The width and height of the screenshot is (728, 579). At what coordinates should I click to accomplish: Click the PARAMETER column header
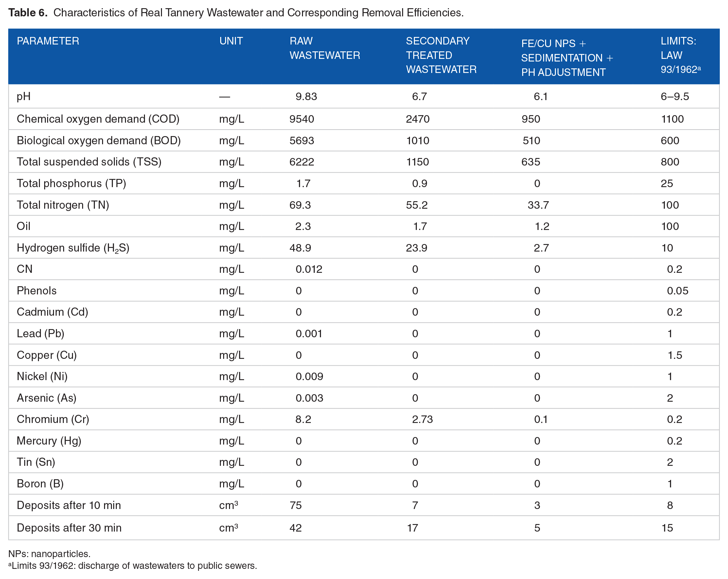click(48, 41)
